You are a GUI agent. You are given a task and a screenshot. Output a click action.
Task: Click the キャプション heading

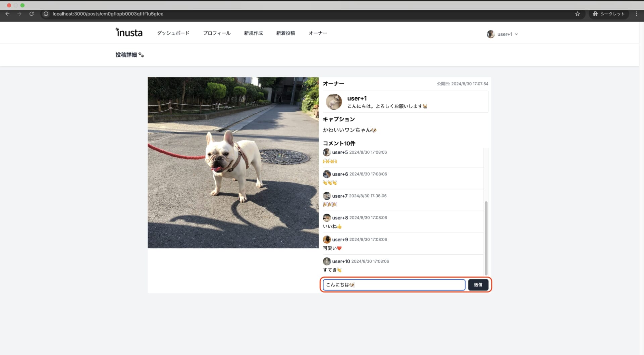pyautogui.click(x=338, y=119)
